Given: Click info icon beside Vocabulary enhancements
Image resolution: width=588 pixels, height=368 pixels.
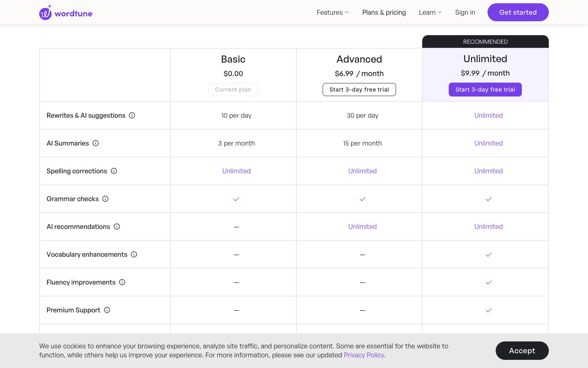Looking at the screenshot, I should [134, 254].
